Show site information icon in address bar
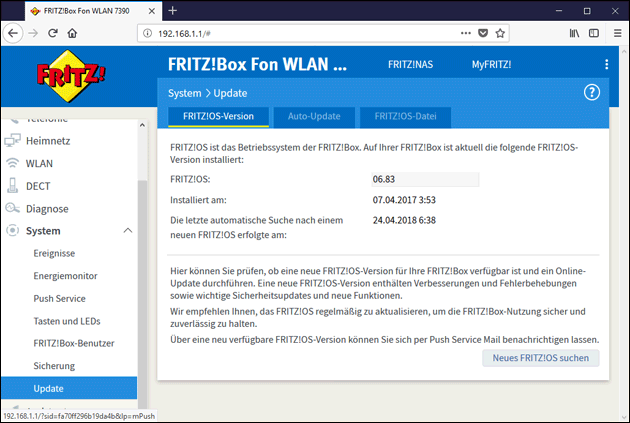This screenshot has width=630, height=423. (x=147, y=33)
